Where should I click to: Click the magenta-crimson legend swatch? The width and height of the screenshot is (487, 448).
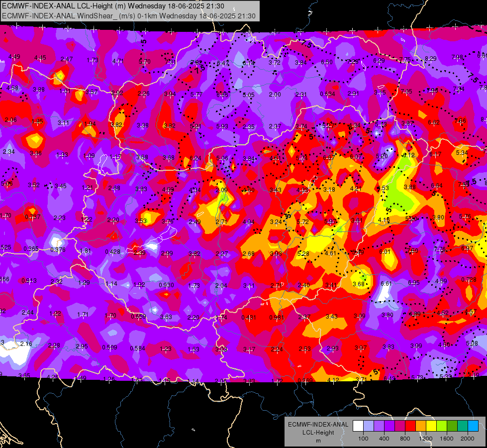click(400, 426)
